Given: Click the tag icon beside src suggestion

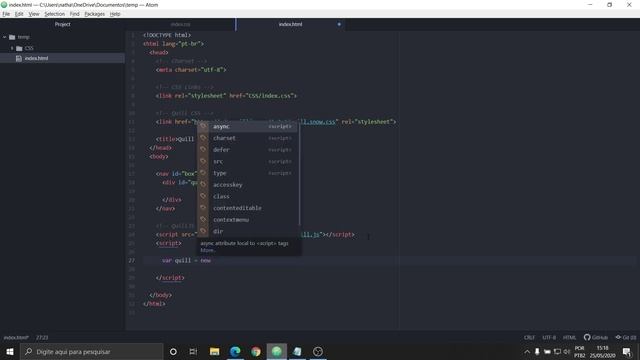Looking at the screenshot, I should click(203, 161).
